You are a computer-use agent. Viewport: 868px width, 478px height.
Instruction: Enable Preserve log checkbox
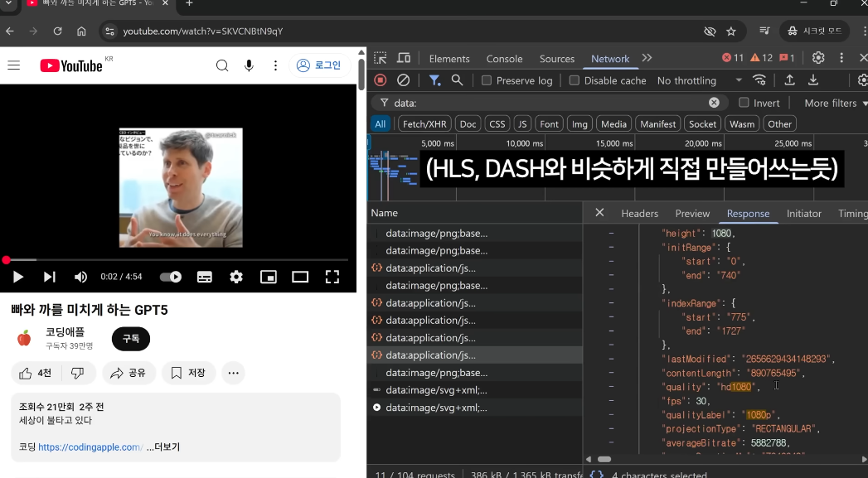487,81
